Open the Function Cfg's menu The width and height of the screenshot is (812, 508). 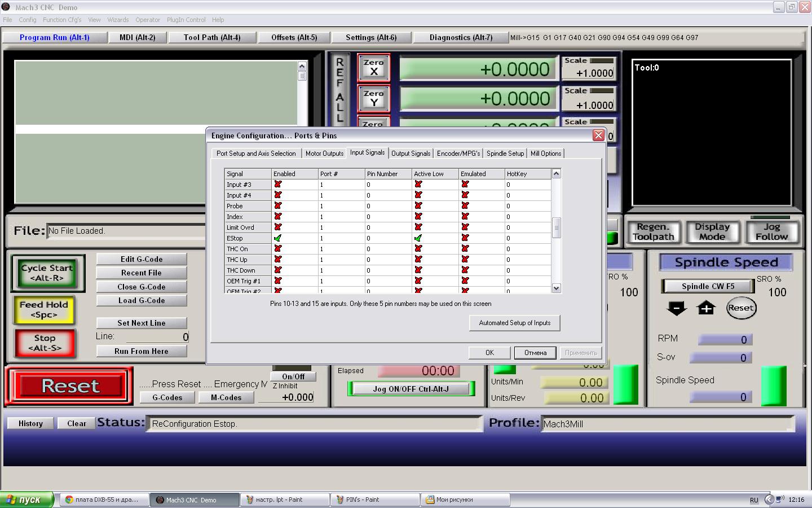[x=62, y=20]
